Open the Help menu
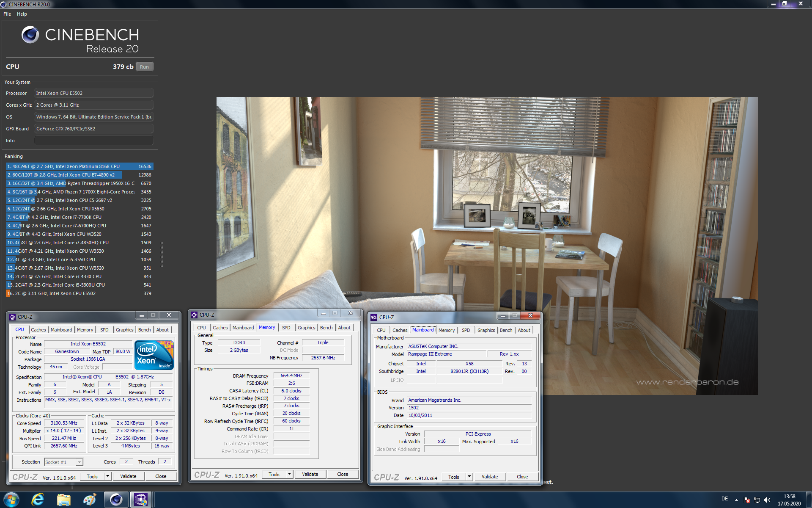Image resolution: width=812 pixels, height=508 pixels. click(22, 14)
